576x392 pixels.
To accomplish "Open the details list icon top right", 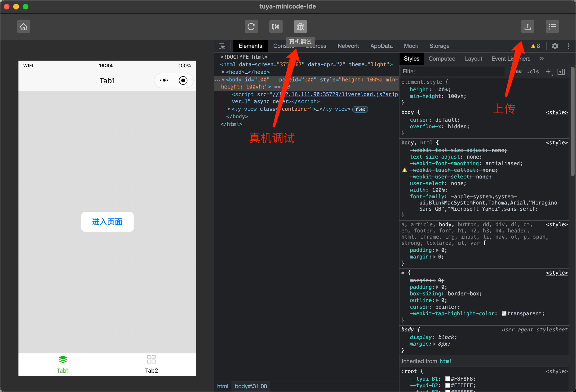I will [552, 27].
